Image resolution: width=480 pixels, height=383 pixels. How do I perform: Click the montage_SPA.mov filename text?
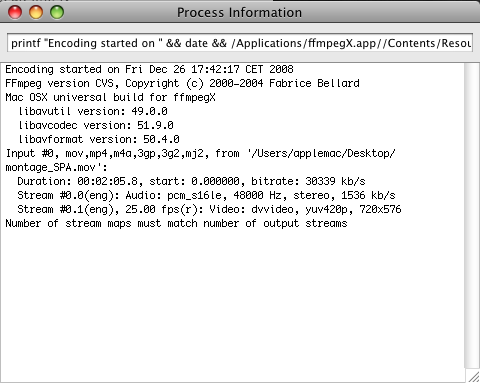[x=51, y=167]
